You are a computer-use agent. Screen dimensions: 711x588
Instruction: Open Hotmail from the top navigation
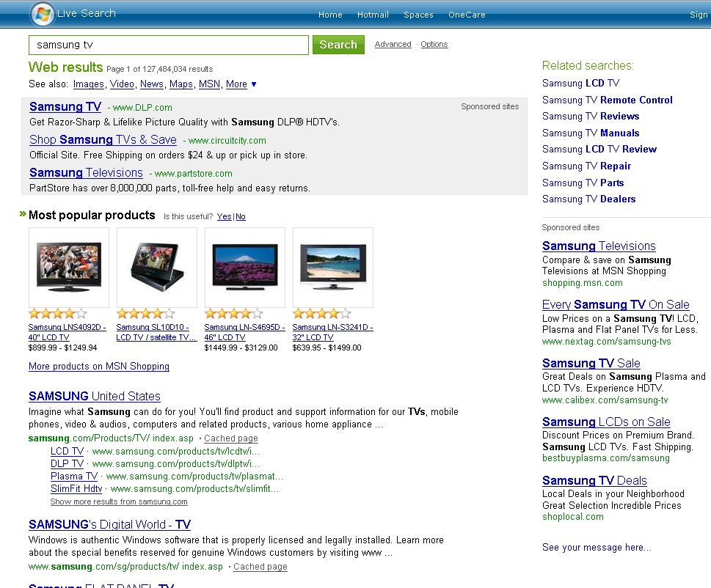coord(373,15)
